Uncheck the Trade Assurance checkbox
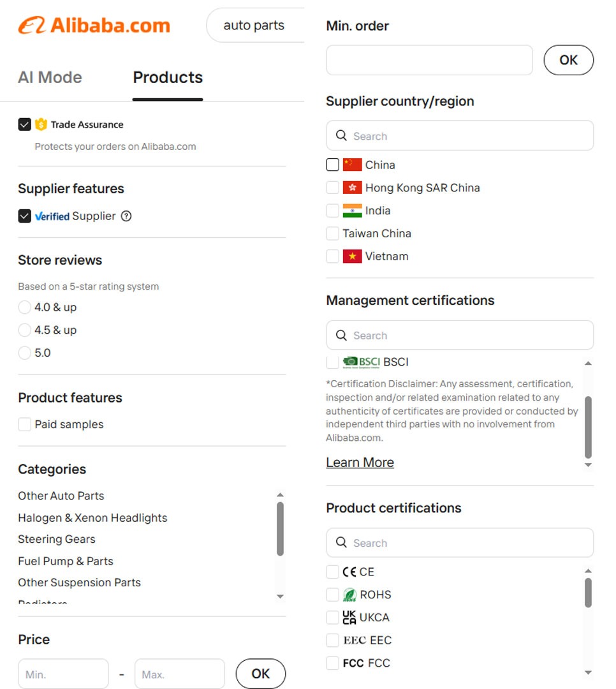The height and width of the screenshot is (689, 616). (x=25, y=124)
